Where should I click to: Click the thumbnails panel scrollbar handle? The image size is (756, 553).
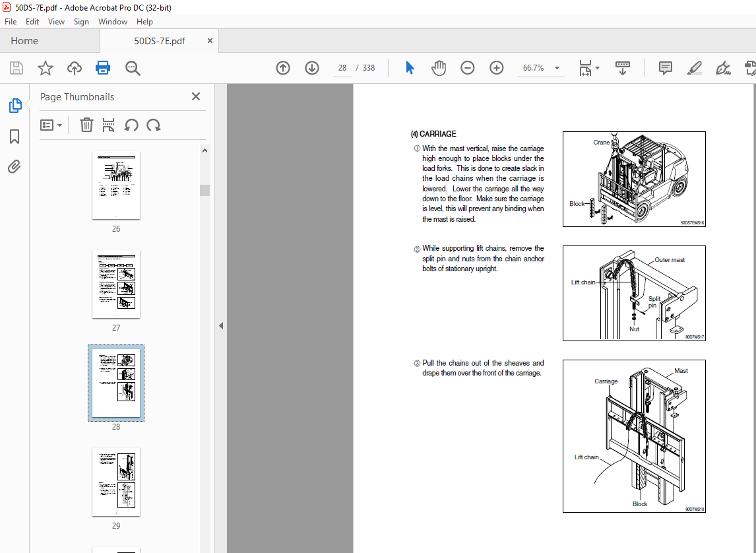coord(205,190)
